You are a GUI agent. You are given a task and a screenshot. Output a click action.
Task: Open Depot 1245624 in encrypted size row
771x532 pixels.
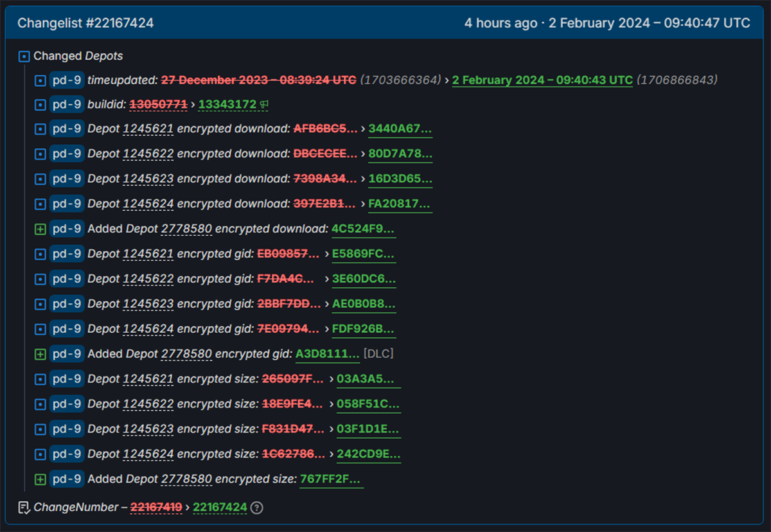coord(148,454)
